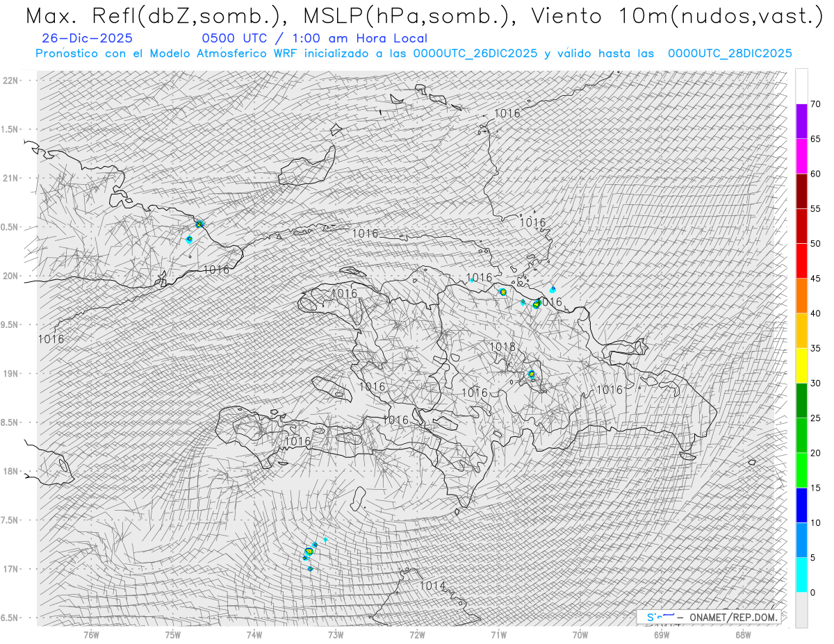Click the '1018' pressure contour label
The image size is (834, 644).
tap(502, 347)
